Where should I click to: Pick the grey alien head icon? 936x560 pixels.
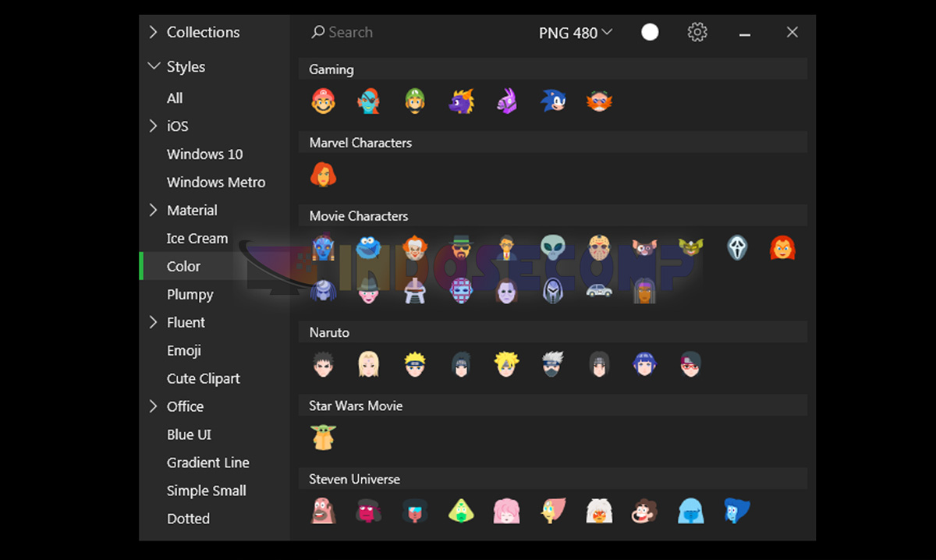tap(553, 248)
